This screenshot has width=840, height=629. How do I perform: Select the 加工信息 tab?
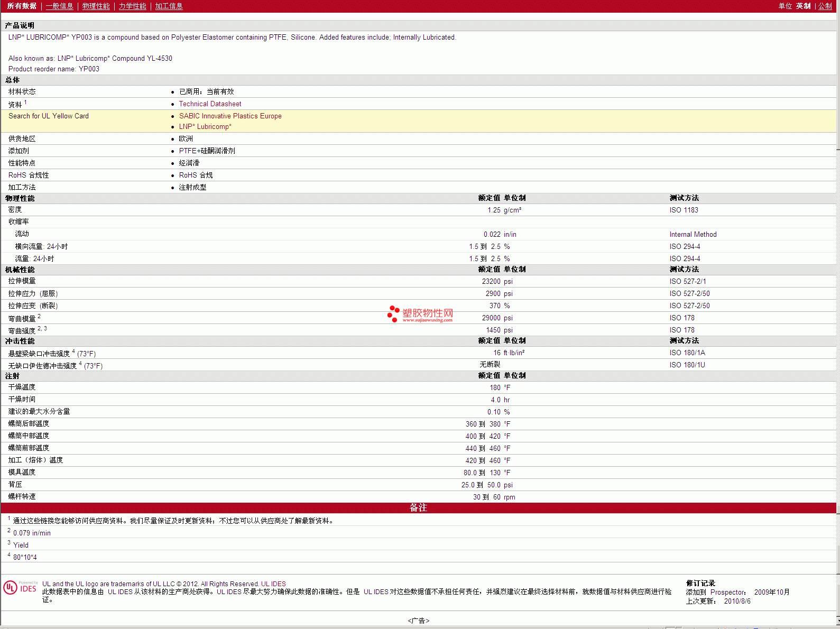coord(169,6)
